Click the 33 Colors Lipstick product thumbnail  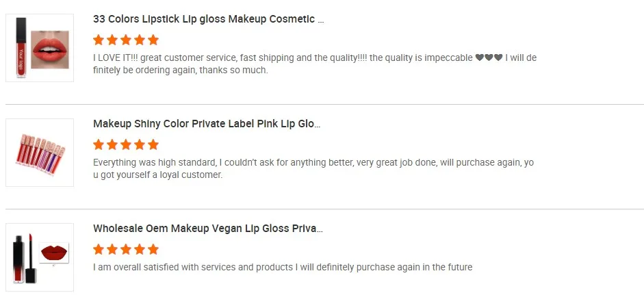point(40,48)
